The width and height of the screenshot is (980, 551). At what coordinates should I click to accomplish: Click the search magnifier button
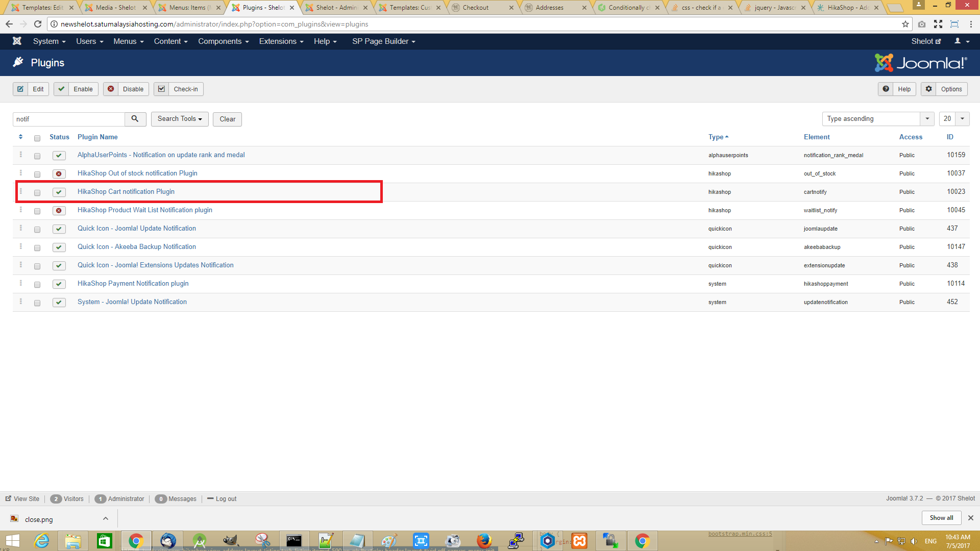pos(135,119)
